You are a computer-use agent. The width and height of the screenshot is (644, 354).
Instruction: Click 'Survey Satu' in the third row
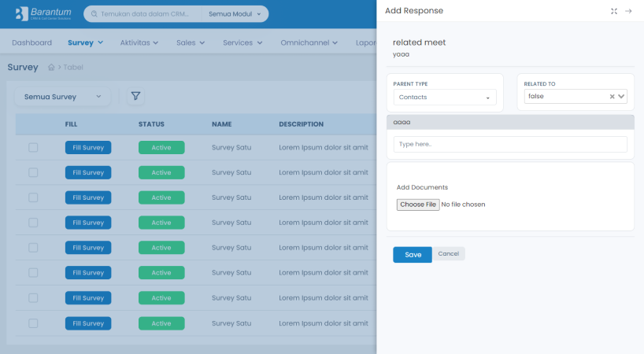pos(231,197)
